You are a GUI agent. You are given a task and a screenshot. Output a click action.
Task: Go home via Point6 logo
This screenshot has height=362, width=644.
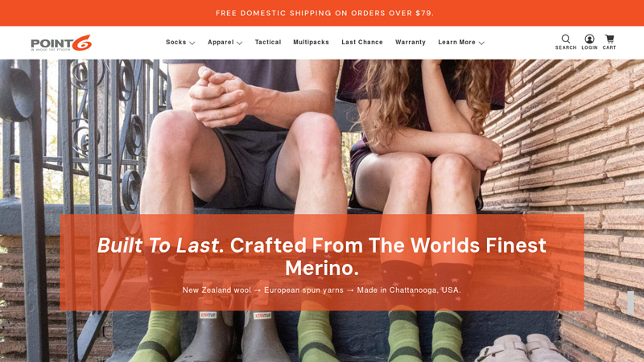pos(61,43)
